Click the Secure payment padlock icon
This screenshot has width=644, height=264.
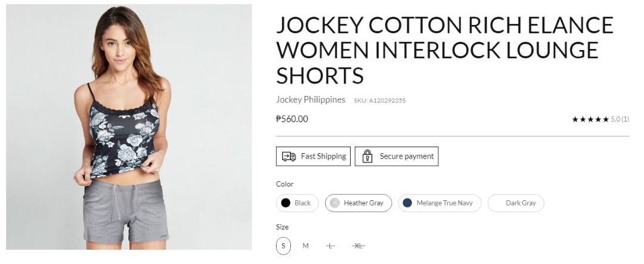[367, 157]
